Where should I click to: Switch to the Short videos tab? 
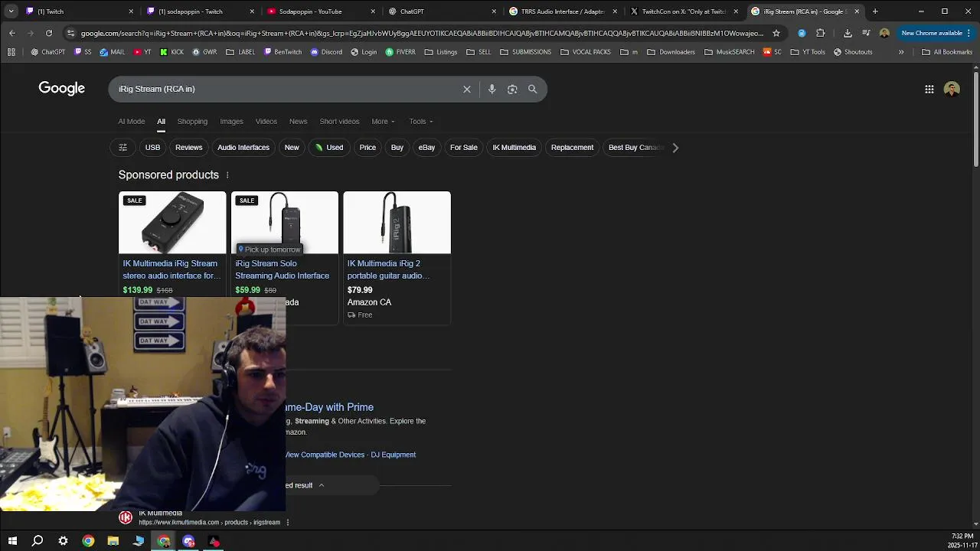tap(339, 122)
